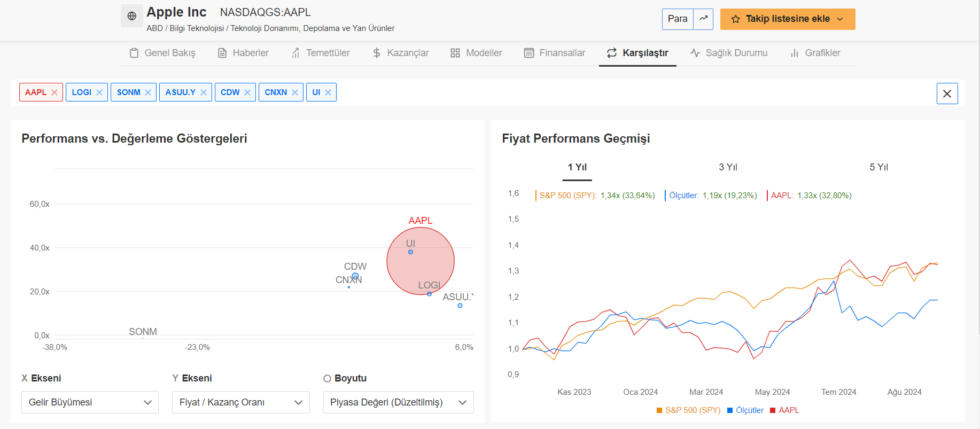Open the Y Ekseni Fiyat / Kazanç Oranı dropdown
Viewport: 980px width, 429px height.
coord(241,402)
